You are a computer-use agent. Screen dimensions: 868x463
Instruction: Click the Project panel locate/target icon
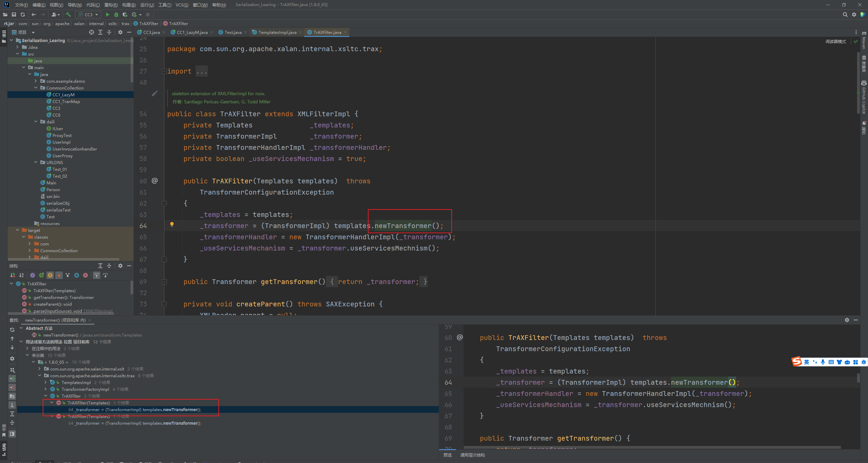(x=91, y=32)
